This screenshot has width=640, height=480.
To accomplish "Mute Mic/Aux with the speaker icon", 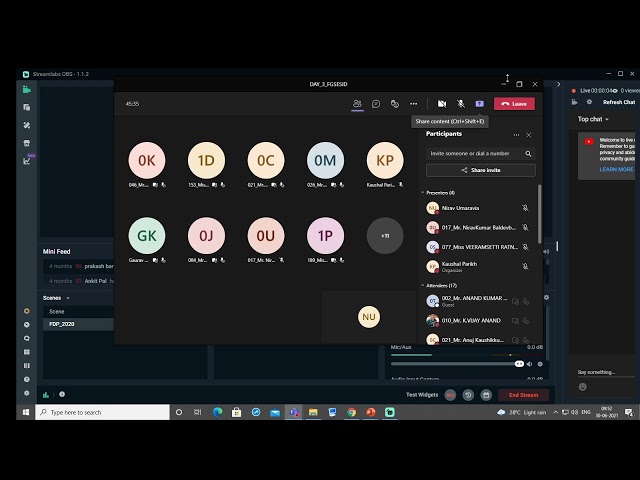I will click(529, 364).
